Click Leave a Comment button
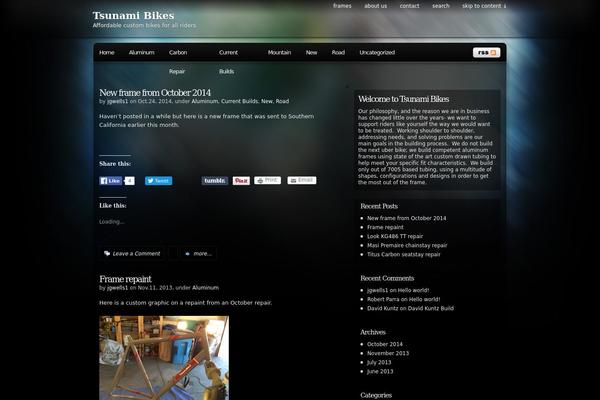 click(x=132, y=253)
